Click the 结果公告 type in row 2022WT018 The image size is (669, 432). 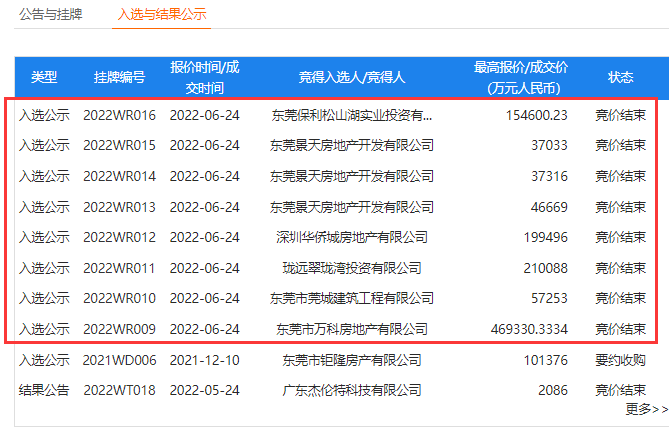click(44, 390)
